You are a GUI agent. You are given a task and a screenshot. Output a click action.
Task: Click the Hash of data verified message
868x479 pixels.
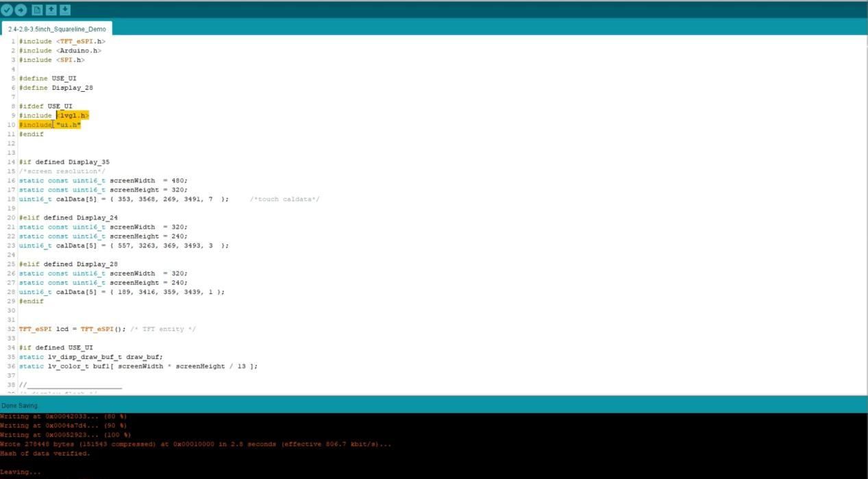pyautogui.click(x=45, y=453)
